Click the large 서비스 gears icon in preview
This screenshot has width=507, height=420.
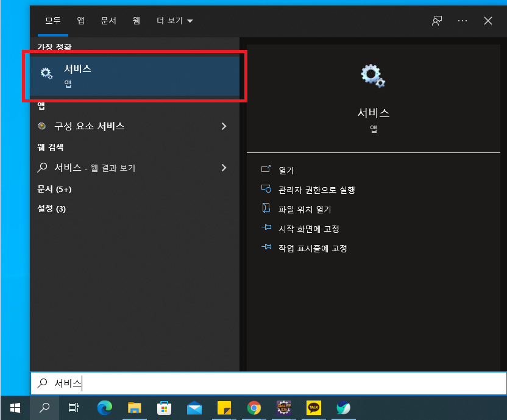373,76
